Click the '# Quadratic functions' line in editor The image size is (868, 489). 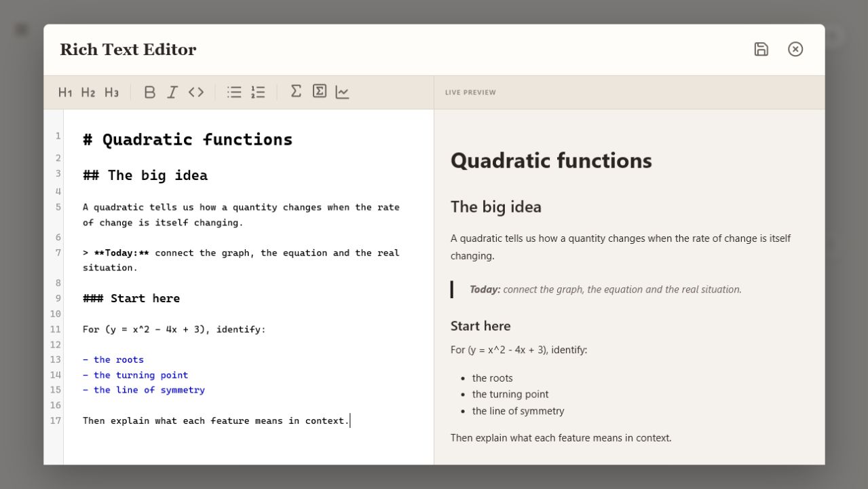[x=188, y=139]
